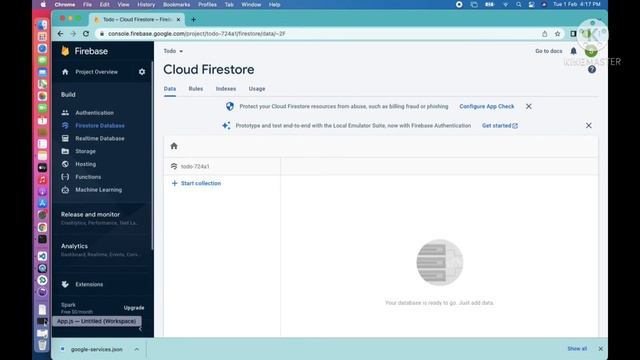Click Start collection
Image resolution: width=640 pixels, height=360 pixels.
click(x=196, y=183)
